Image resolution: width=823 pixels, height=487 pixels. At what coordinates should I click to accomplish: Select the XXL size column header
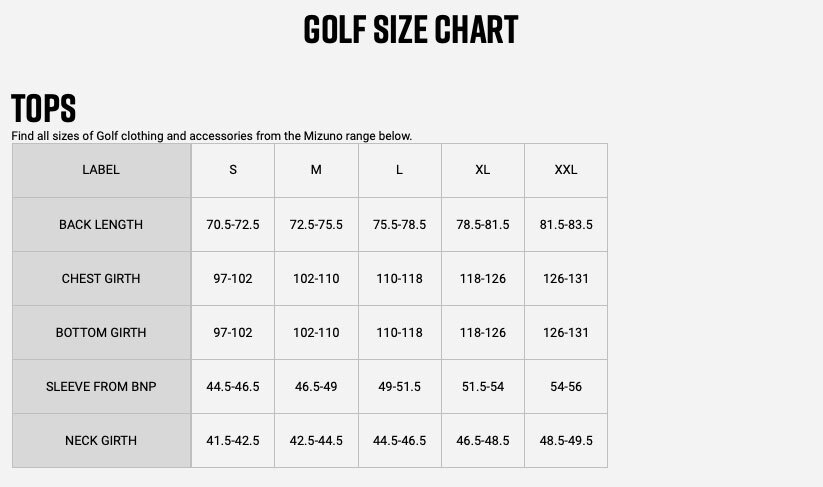coord(566,170)
